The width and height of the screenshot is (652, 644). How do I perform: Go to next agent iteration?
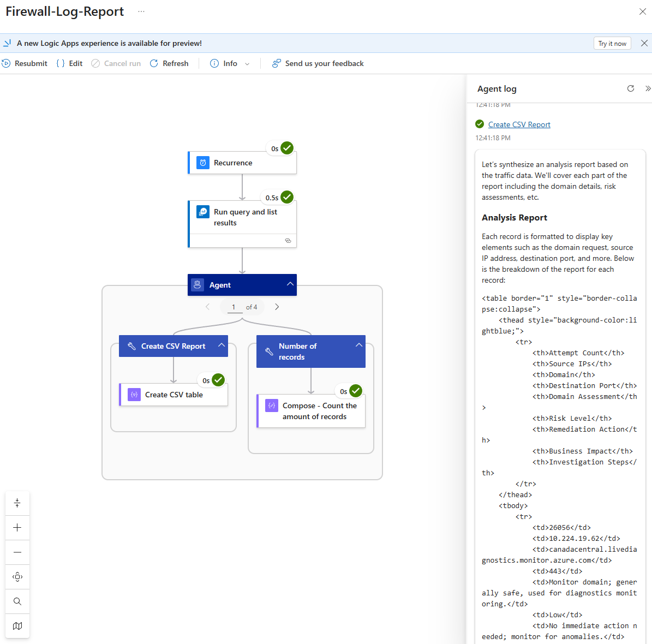pyautogui.click(x=277, y=307)
